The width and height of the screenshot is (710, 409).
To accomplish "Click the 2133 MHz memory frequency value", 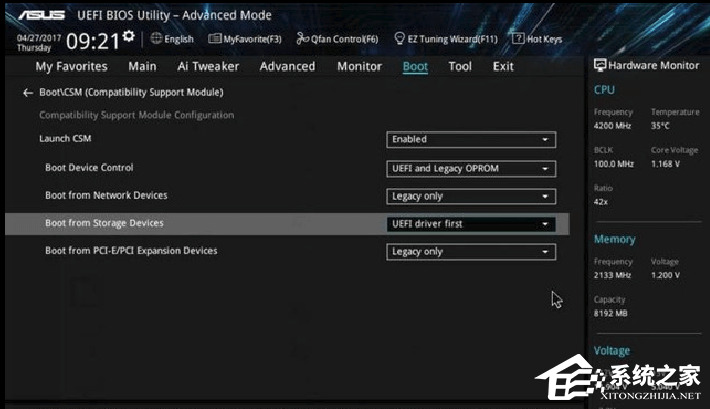I will pyautogui.click(x=612, y=275).
